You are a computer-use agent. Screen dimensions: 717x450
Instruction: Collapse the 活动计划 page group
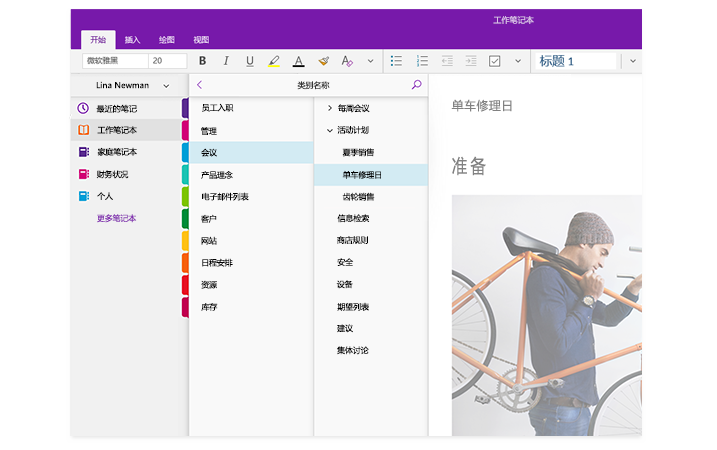[329, 130]
